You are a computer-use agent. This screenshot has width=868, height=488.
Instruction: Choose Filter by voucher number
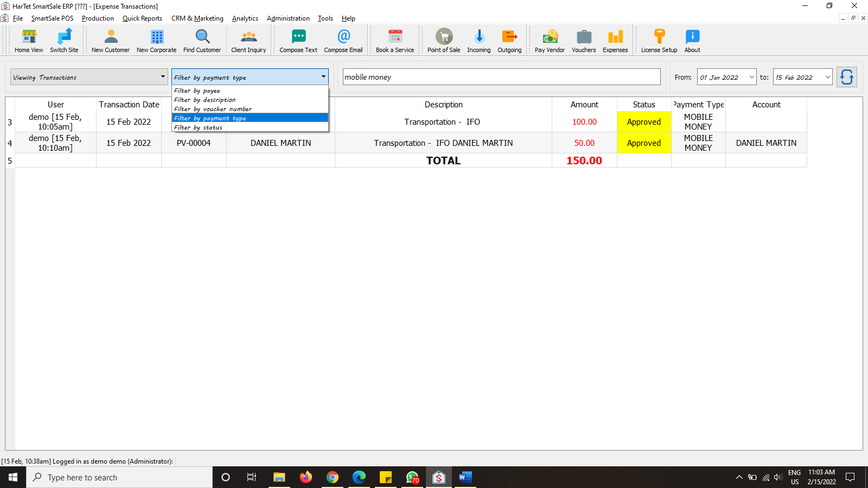tap(212, 108)
